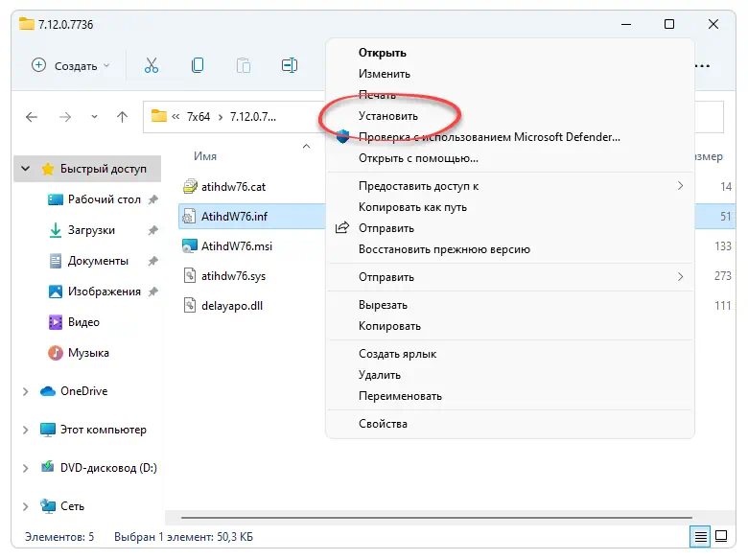Screen dimensions: 748x560
Task: Open the Музыка folder in sidebar
Action: pos(87,353)
